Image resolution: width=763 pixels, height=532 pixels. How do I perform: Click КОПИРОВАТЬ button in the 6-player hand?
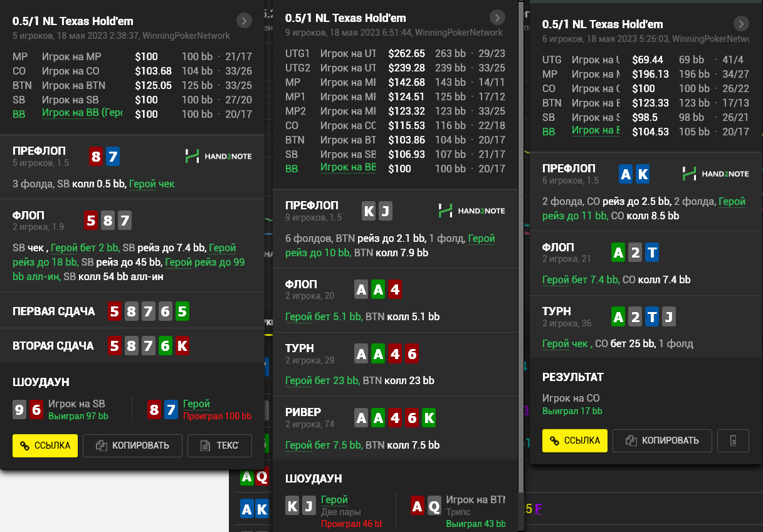[x=662, y=441]
